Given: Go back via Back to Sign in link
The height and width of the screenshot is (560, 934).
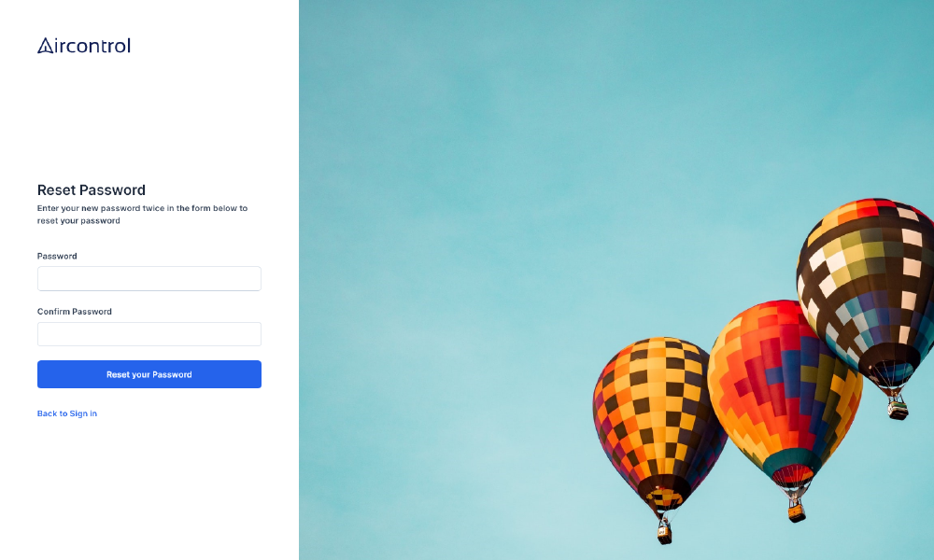Looking at the screenshot, I should [x=66, y=413].
